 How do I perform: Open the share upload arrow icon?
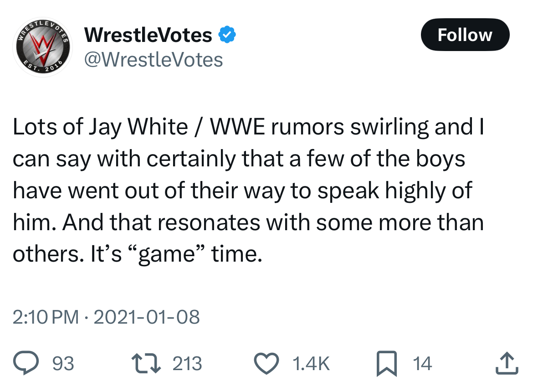click(x=505, y=363)
